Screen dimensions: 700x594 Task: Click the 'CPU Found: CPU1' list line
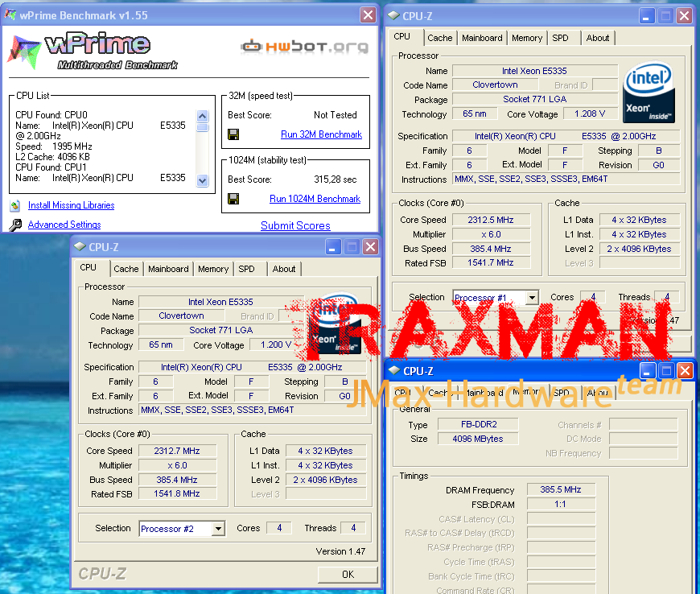point(51,167)
